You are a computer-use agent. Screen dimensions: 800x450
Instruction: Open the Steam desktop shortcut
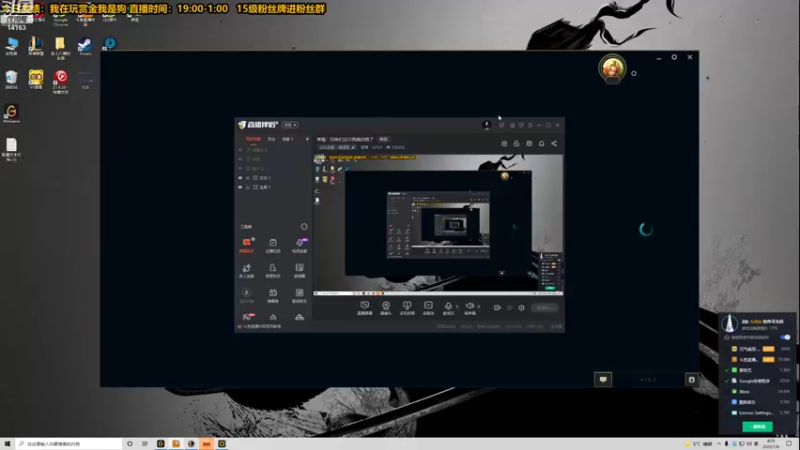tap(85, 46)
